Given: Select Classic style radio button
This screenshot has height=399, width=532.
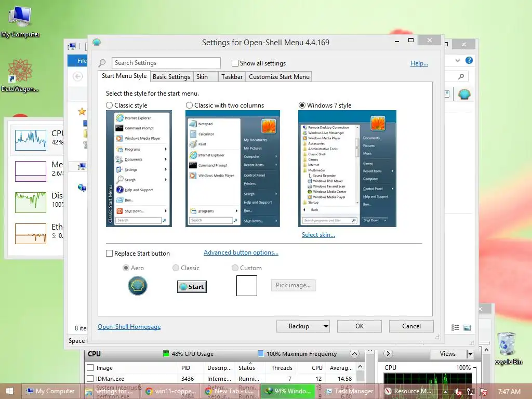Looking at the screenshot, I should (x=109, y=105).
